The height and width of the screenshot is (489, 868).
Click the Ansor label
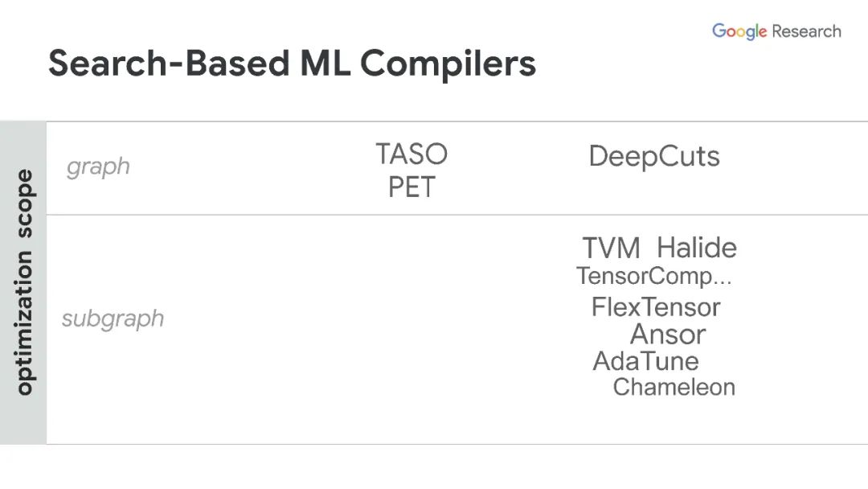668,335
